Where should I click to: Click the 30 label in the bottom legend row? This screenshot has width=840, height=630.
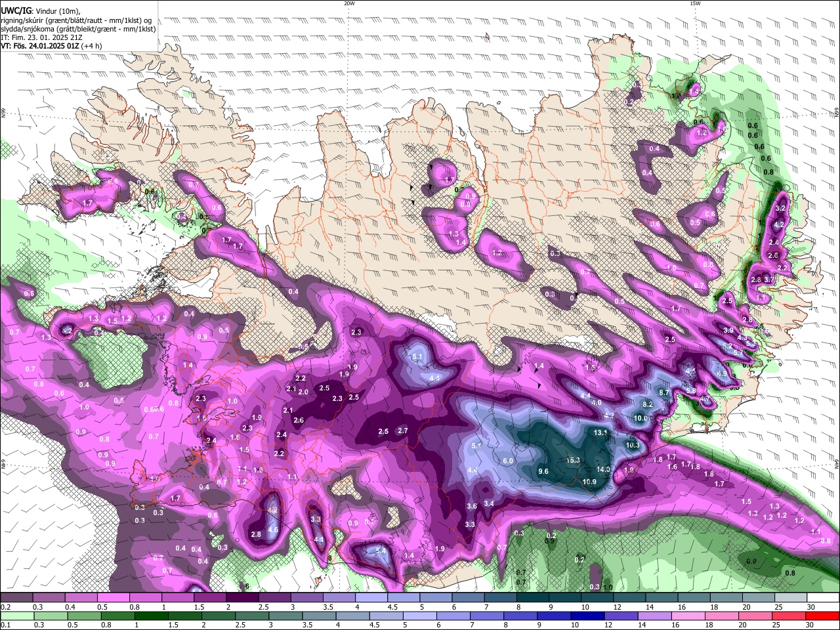(811, 625)
